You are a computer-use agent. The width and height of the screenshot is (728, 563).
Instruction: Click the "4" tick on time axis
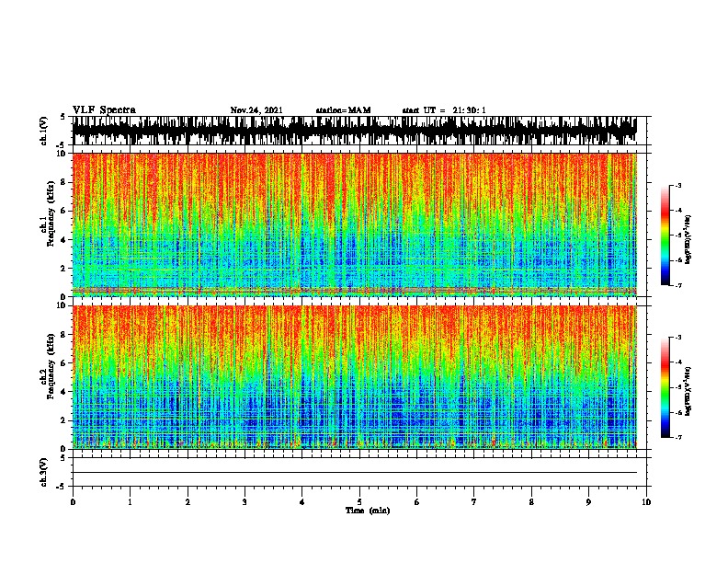302,502
